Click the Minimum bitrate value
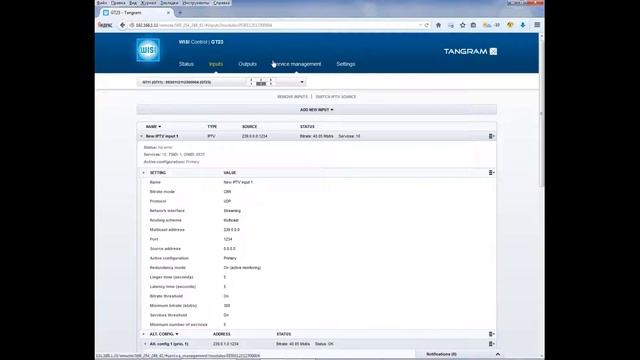Image resolution: width=640 pixels, height=360 pixels. [227, 306]
